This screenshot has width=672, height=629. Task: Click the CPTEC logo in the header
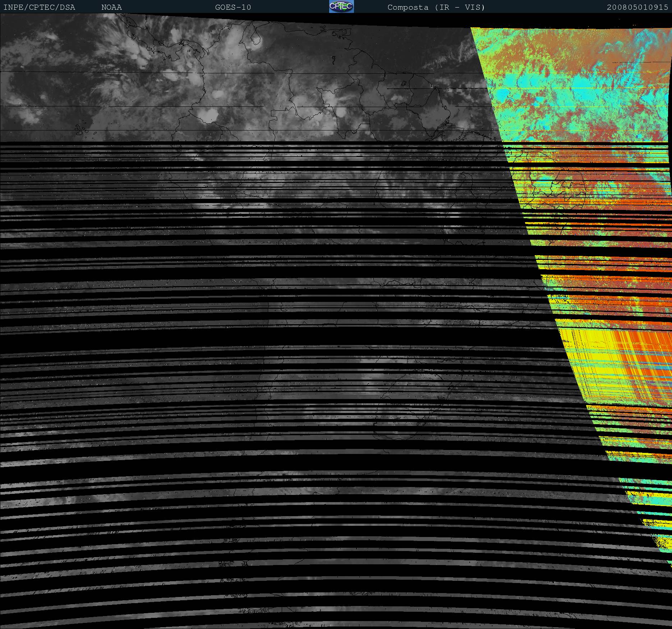[x=341, y=7]
